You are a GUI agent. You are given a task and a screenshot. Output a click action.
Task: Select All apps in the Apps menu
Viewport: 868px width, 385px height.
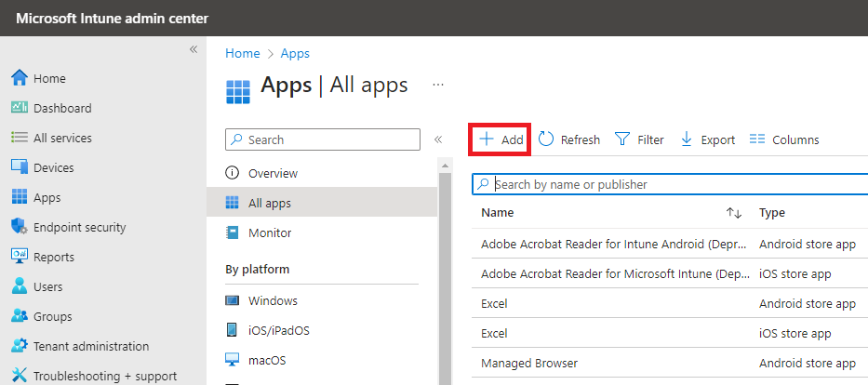click(x=322, y=203)
